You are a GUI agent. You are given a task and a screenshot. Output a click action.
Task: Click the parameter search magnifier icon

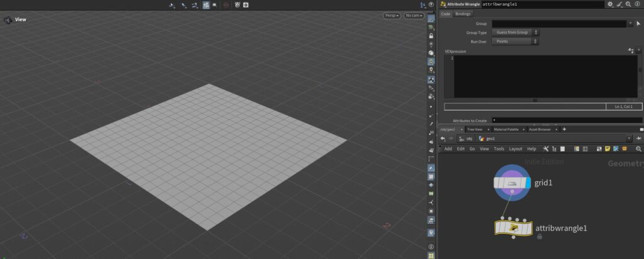[x=628, y=4]
